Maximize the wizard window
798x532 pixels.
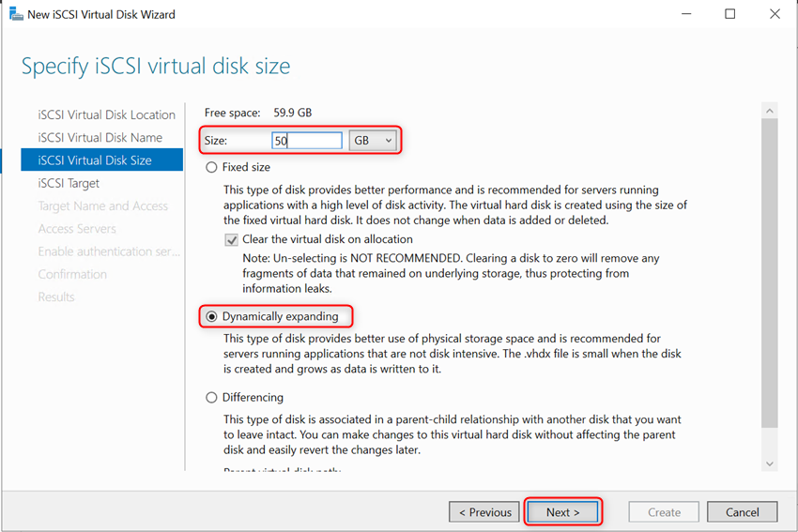729,14
